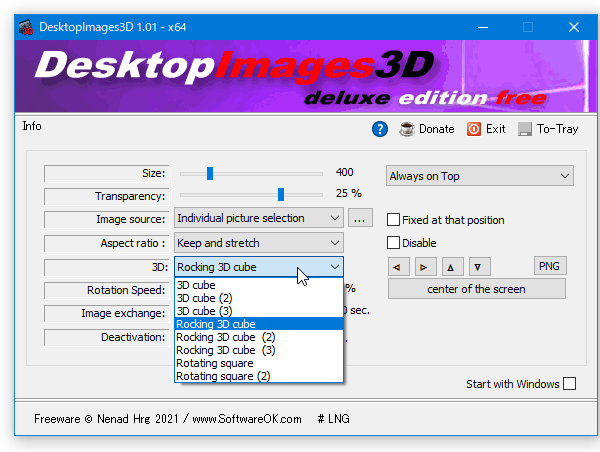Click the DesktopImages3D title bar app icon
This screenshot has height=452, width=600.
click(26, 27)
